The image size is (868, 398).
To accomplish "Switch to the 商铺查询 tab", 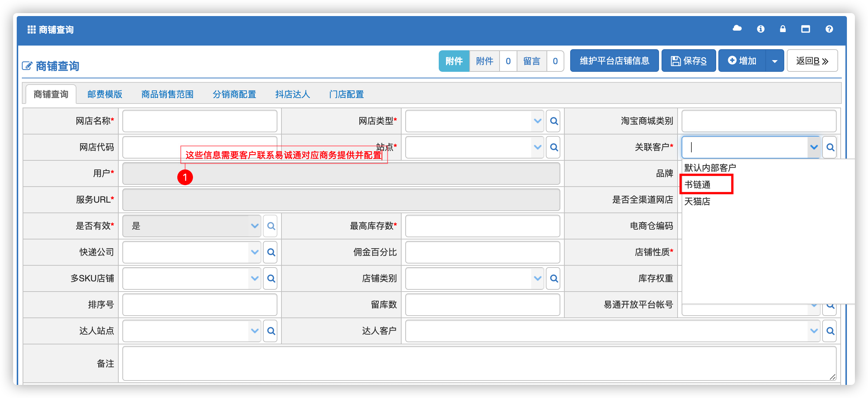I will 51,94.
